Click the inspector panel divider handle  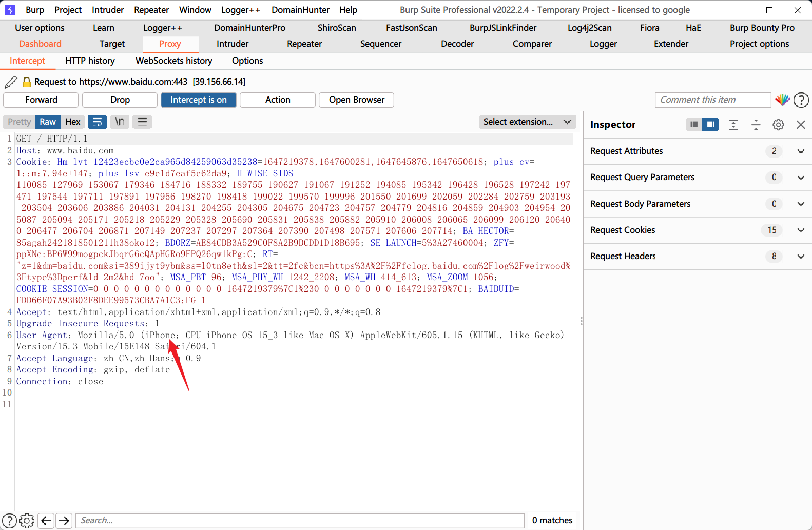tap(581, 321)
